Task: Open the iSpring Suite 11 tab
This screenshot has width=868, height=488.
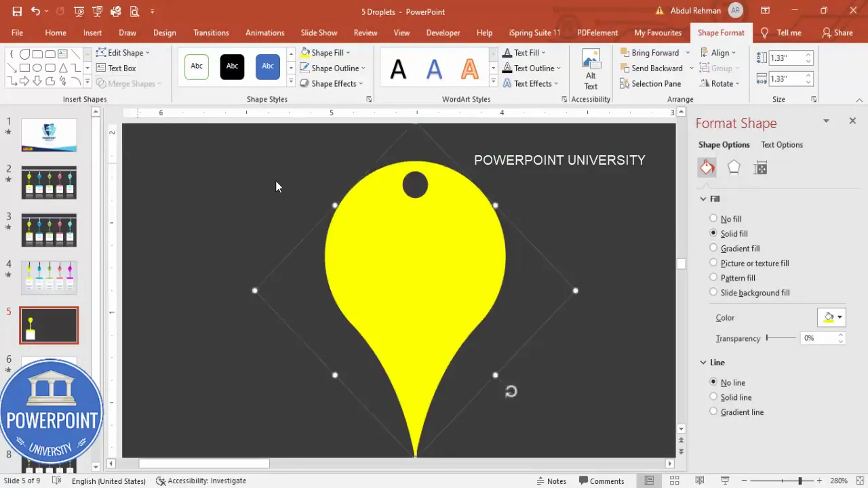Action: pyautogui.click(x=534, y=33)
